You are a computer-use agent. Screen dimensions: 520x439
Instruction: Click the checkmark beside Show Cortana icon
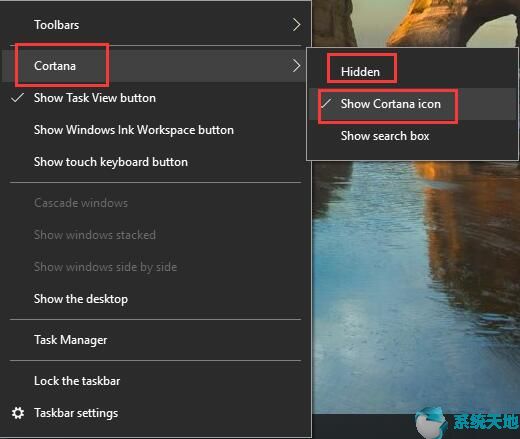point(326,104)
